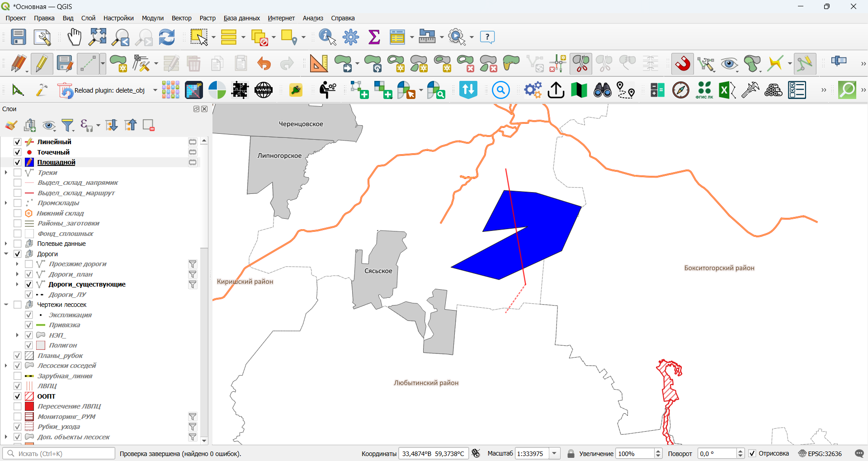This screenshot has height=461, width=868.
Task: Click the Площадной layer color symbol
Action: pyautogui.click(x=29, y=162)
